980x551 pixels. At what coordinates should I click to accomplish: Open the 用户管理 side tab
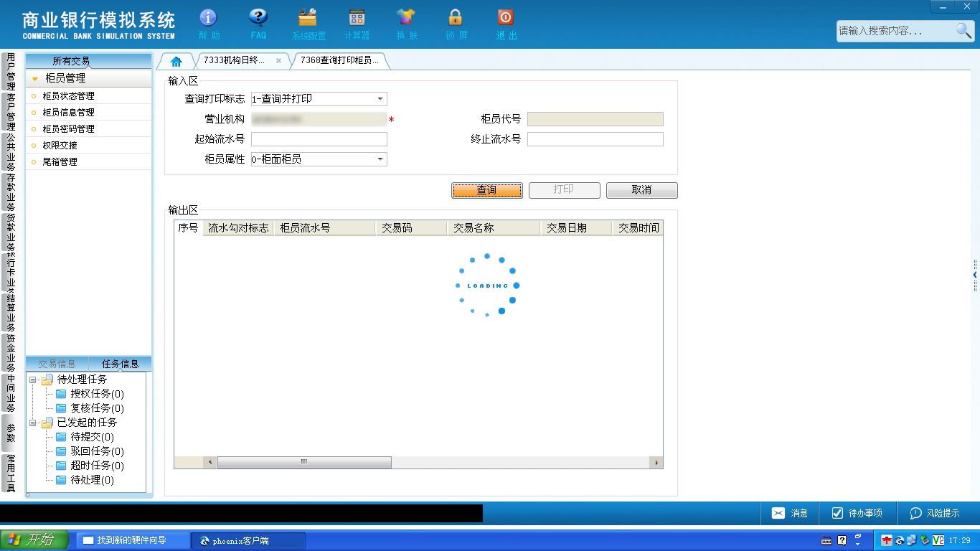[x=11, y=71]
